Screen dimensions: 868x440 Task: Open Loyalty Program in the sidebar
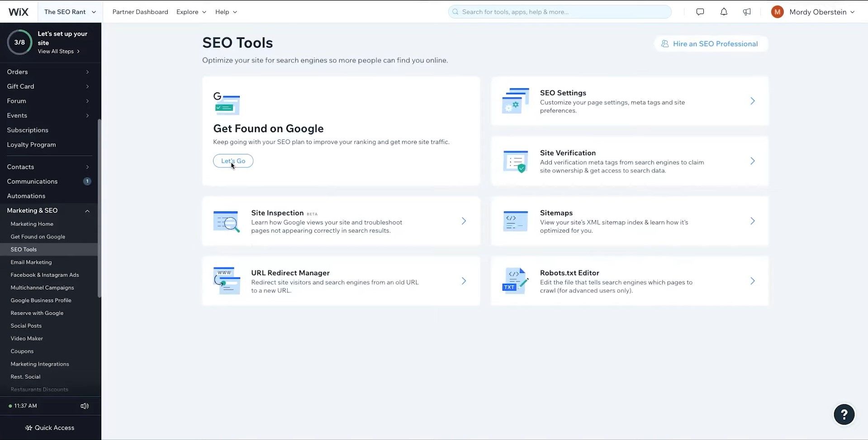point(31,144)
